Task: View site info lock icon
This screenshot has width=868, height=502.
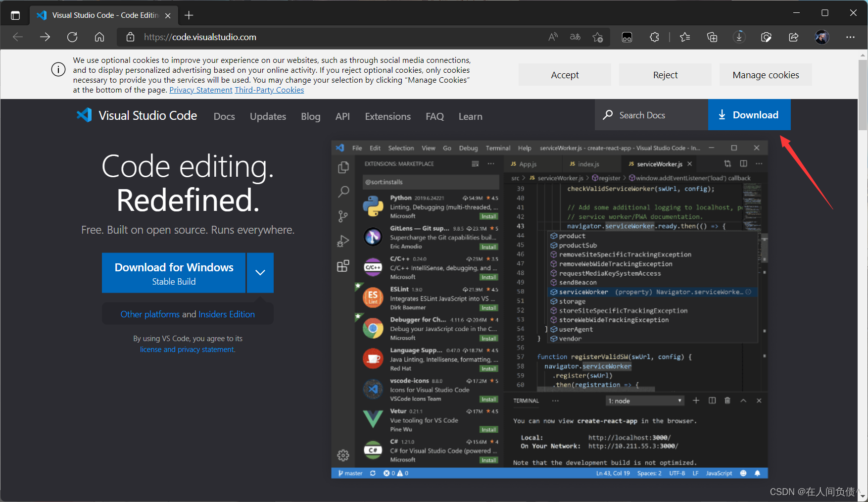Action: [130, 37]
